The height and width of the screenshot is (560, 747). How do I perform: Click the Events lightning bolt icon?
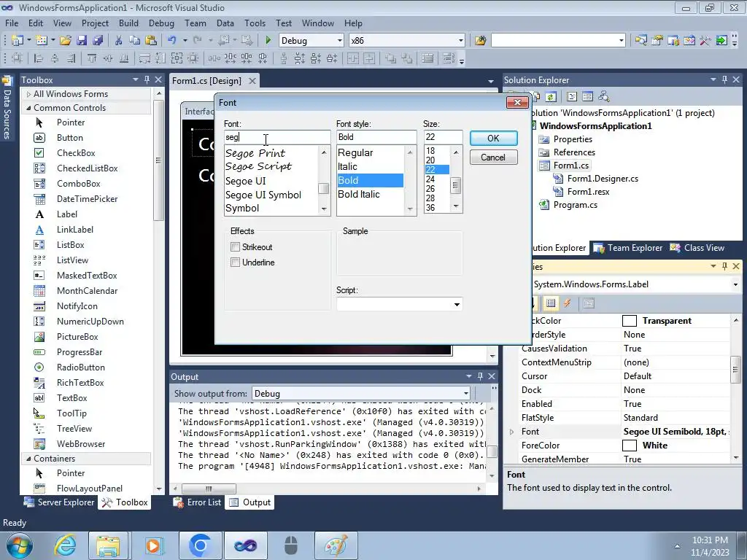click(567, 303)
